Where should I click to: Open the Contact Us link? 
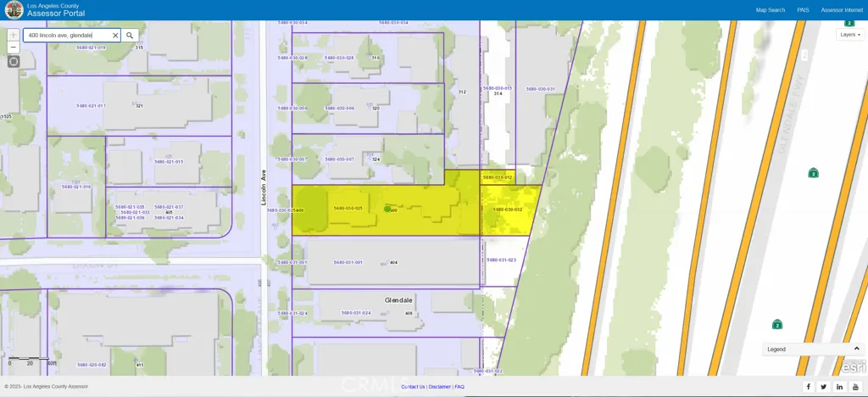click(413, 387)
